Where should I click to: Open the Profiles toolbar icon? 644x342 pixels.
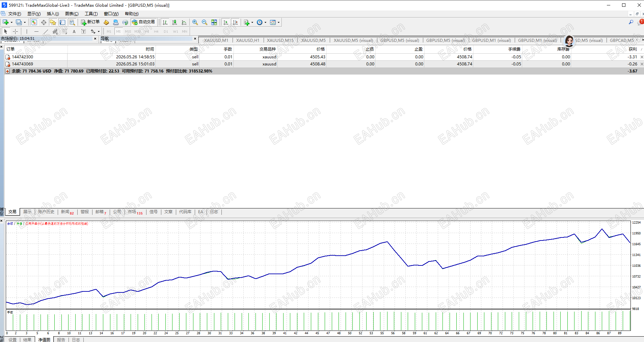tap(19, 22)
